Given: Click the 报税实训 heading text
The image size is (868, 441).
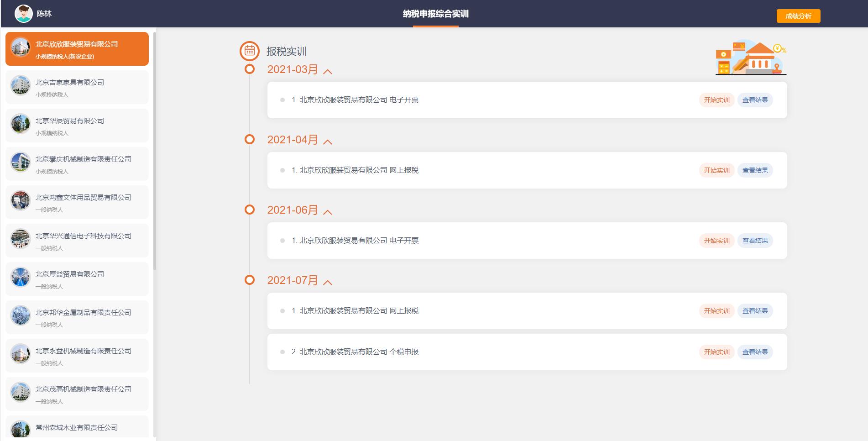Looking at the screenshot, I should (287, 52).
